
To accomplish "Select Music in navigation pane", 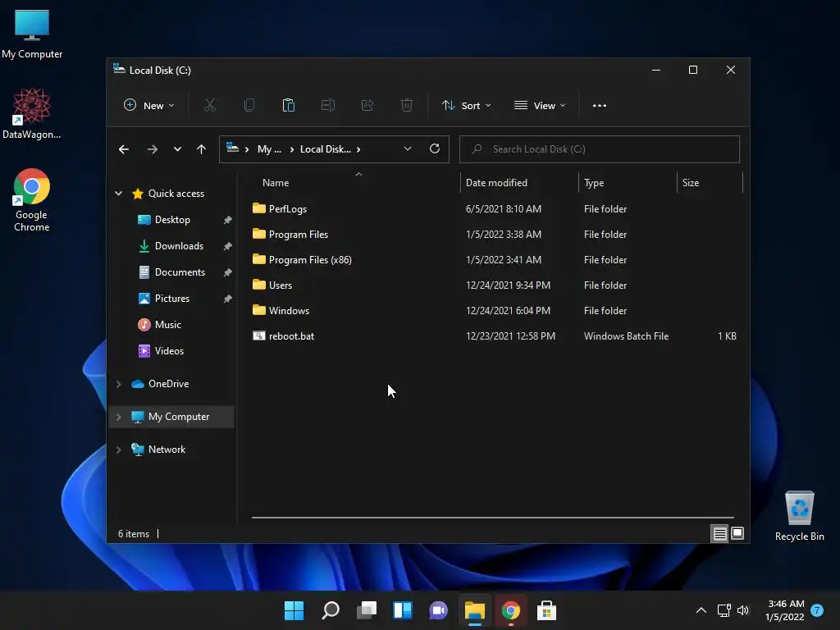I will (167, 325).
